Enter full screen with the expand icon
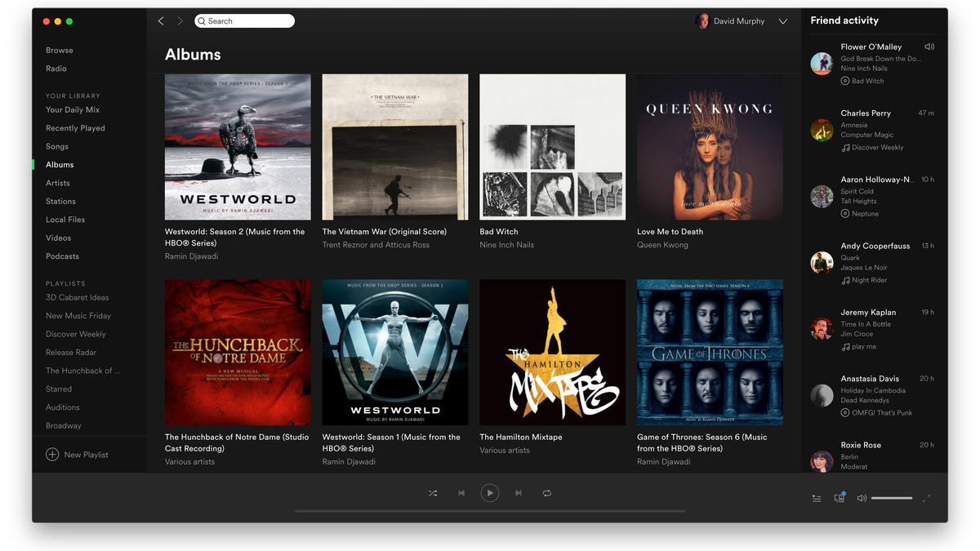This screenshot has width=980, height=551. click(926, 498)
